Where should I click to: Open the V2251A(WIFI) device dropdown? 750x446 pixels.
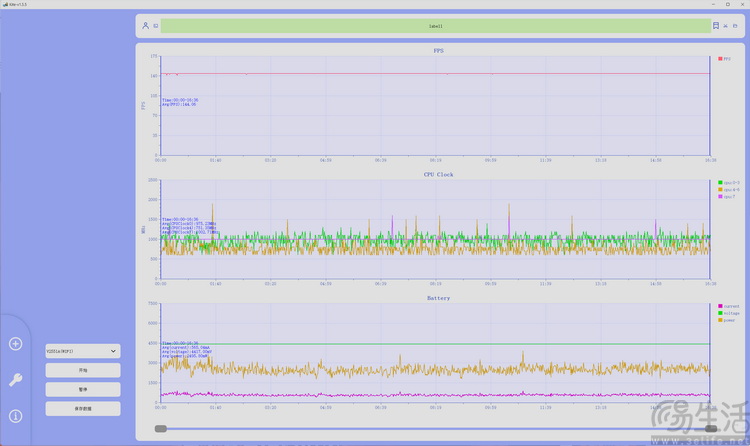point(83,351)
